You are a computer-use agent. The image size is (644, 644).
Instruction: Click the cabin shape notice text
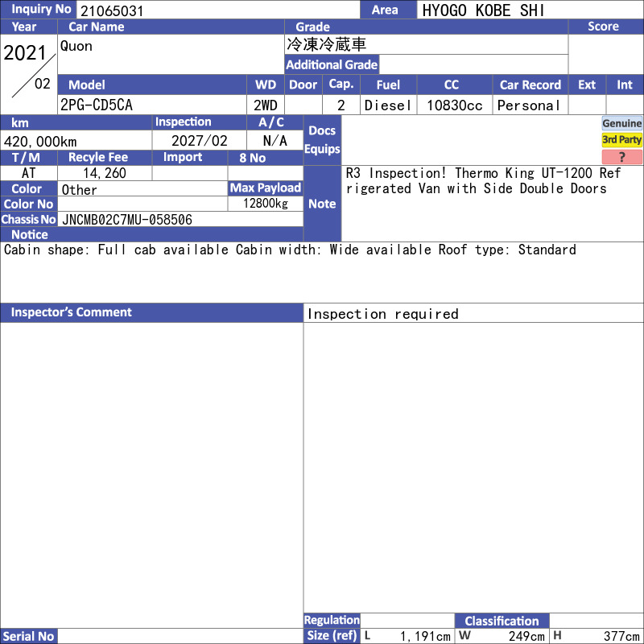290,250
